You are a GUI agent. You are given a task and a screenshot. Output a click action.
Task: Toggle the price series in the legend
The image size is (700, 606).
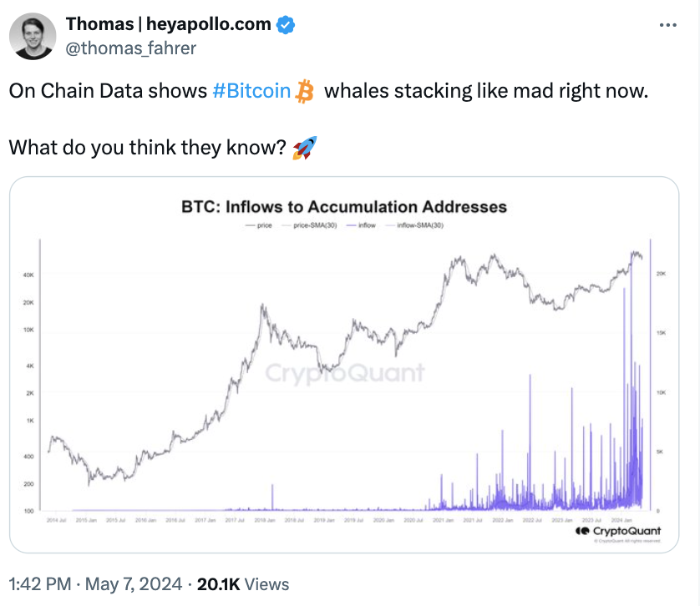point(258,225)
